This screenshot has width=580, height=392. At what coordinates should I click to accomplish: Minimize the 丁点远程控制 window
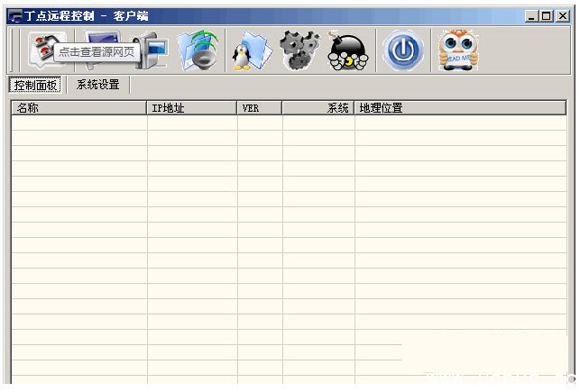click(x=530, y=16)
